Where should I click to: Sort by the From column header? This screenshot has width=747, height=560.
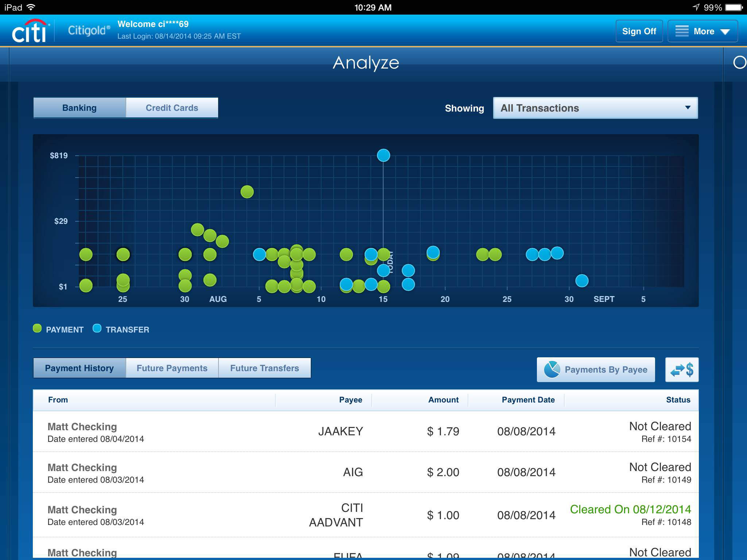[58, 400]
